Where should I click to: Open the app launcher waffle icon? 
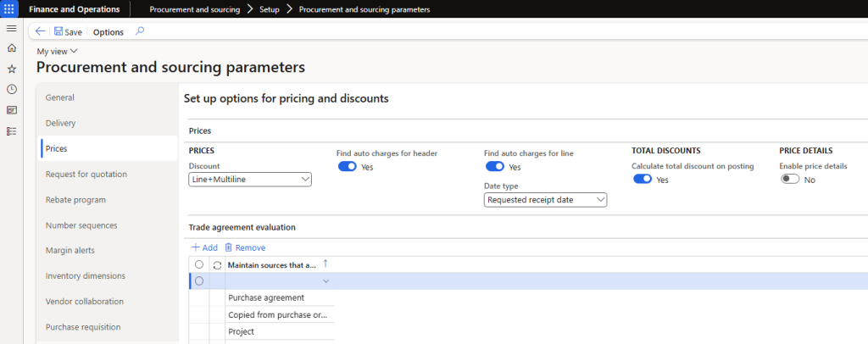10,9
